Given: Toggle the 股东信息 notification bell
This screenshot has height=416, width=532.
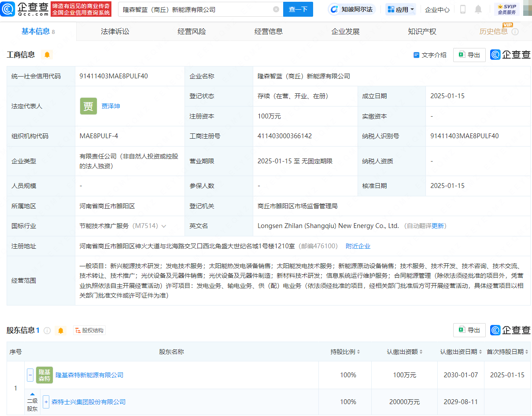Looking at the screenshot, I should click(60, 330).
